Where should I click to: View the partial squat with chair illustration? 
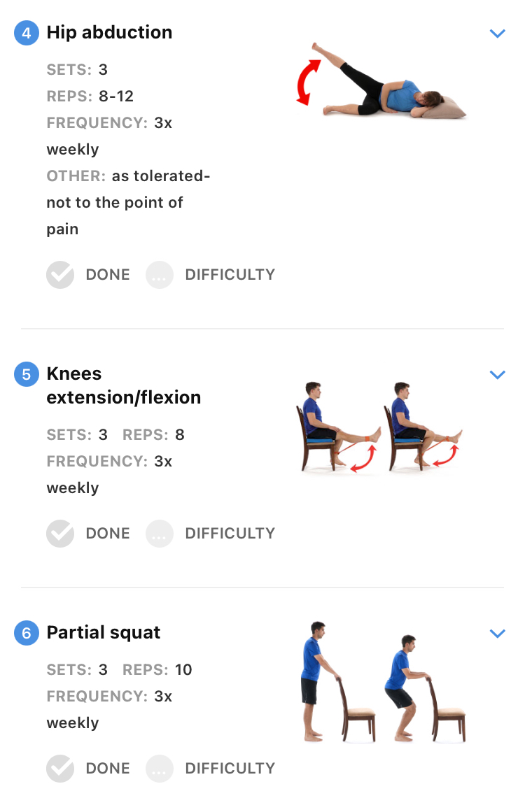pyautogui.click(x=384, y=683)
